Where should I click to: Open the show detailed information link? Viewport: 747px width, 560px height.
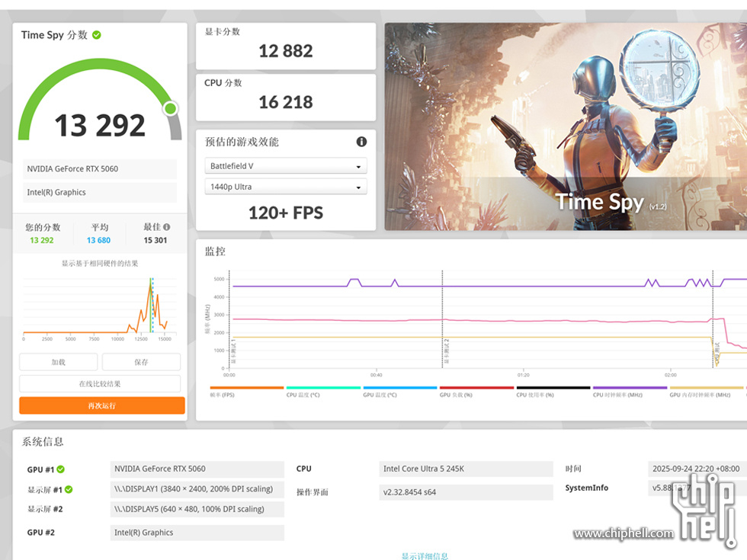425,555
